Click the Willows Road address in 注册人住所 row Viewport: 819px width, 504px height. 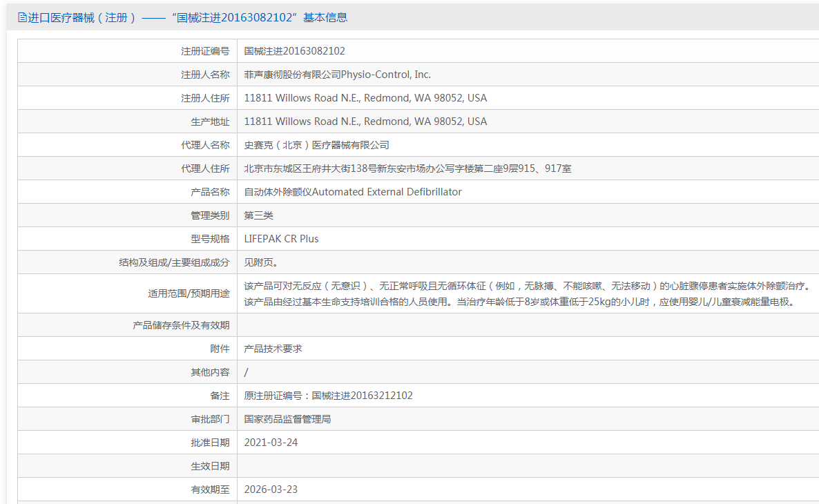click(365, 98)
